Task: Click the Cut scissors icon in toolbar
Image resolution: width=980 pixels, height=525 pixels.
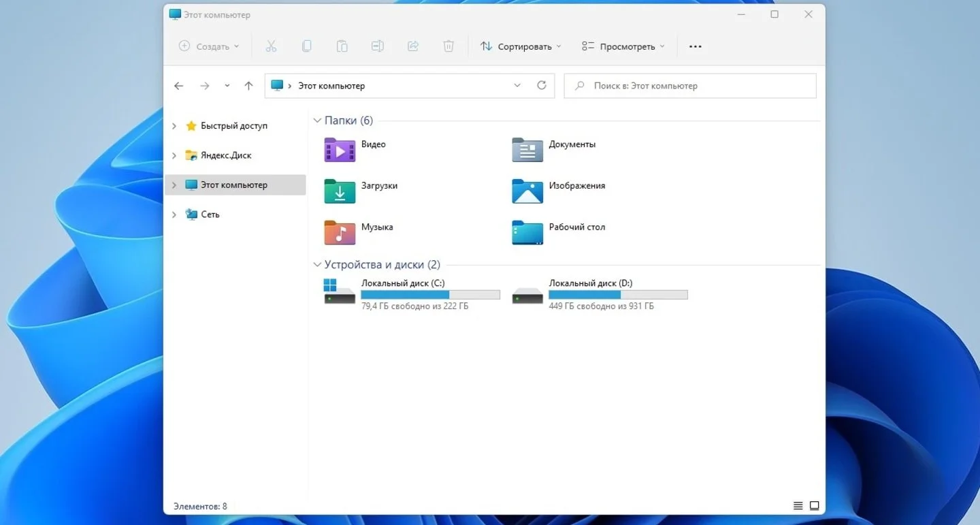Action: coord(271,46)
